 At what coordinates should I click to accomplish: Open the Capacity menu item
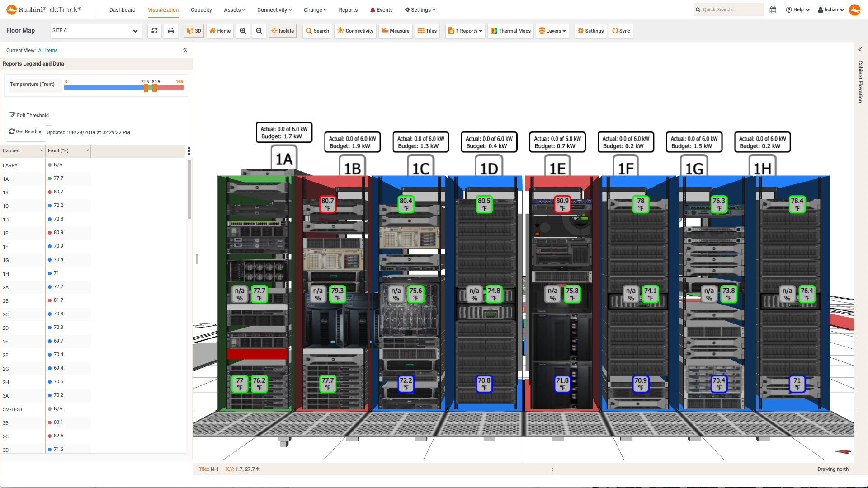pos(201,10)
